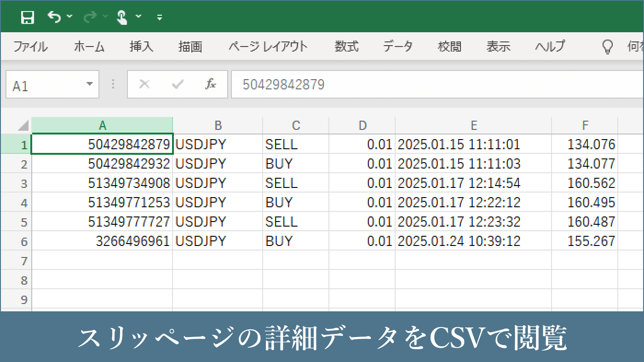The height and width of the screenshot is (362, 644).
Task: Switch to the 描画 ribbon tab
Action: click(190, 47)
